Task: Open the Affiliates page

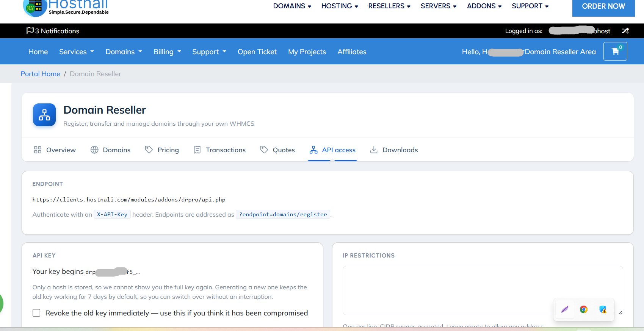Action: click(352, 52)
